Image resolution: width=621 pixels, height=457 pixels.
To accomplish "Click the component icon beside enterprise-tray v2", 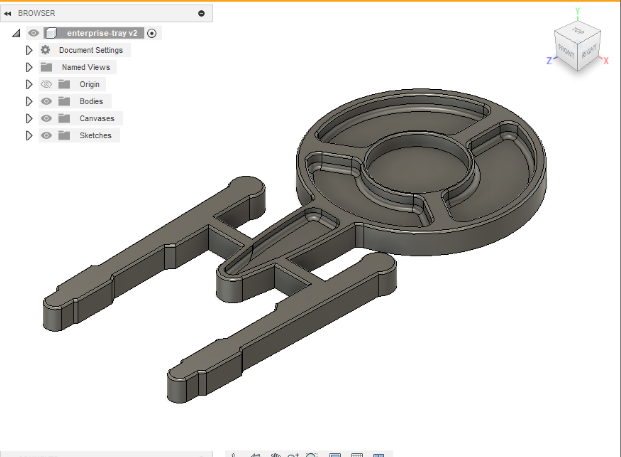I will [50, 33].
